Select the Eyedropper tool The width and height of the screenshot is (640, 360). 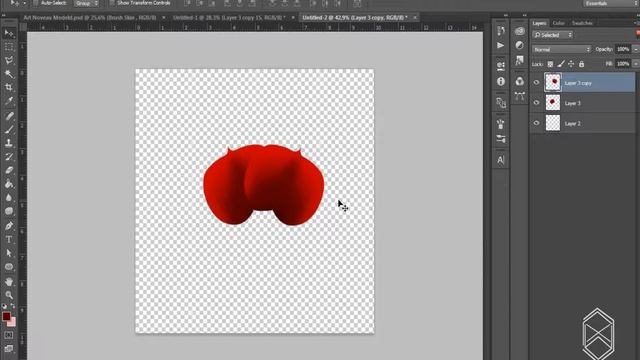pos(9,101)
